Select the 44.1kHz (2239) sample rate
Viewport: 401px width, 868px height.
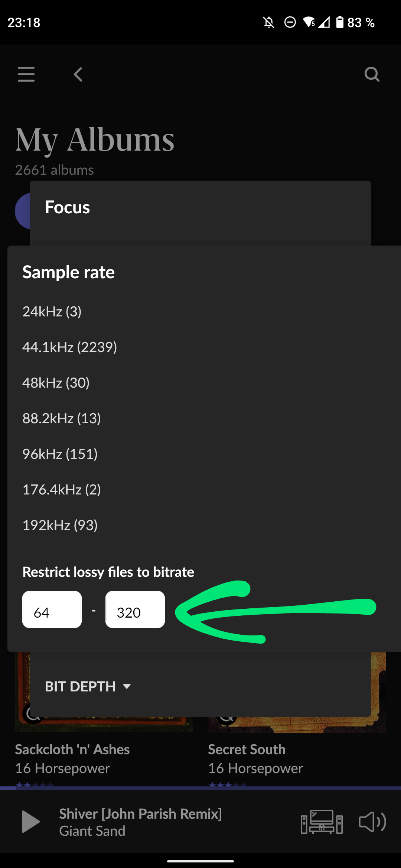[70, 347]
